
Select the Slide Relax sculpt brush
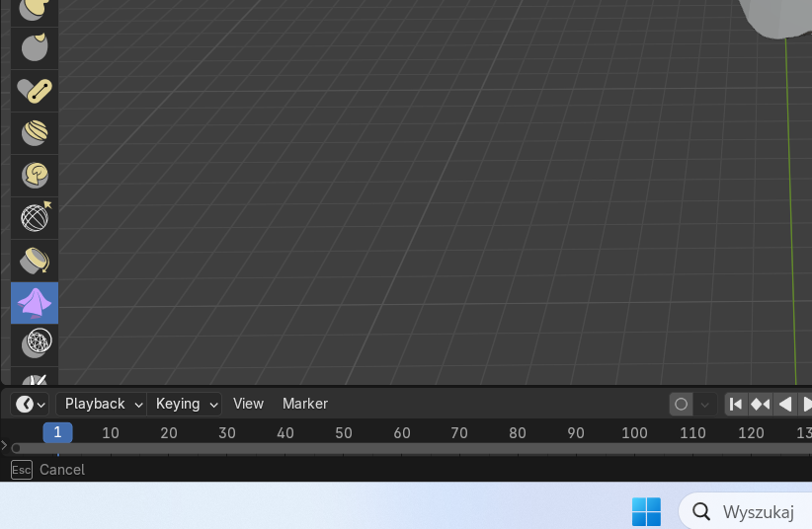click(35, 218)
